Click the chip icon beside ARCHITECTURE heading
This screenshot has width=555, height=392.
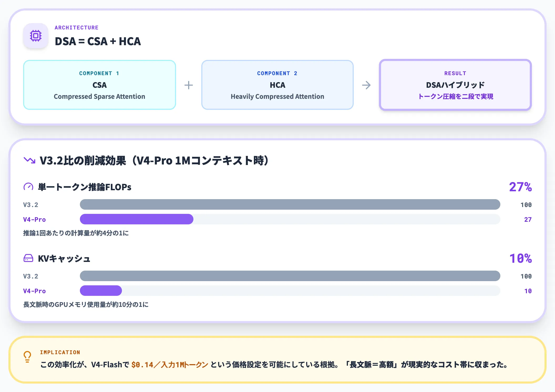(36, 35)
